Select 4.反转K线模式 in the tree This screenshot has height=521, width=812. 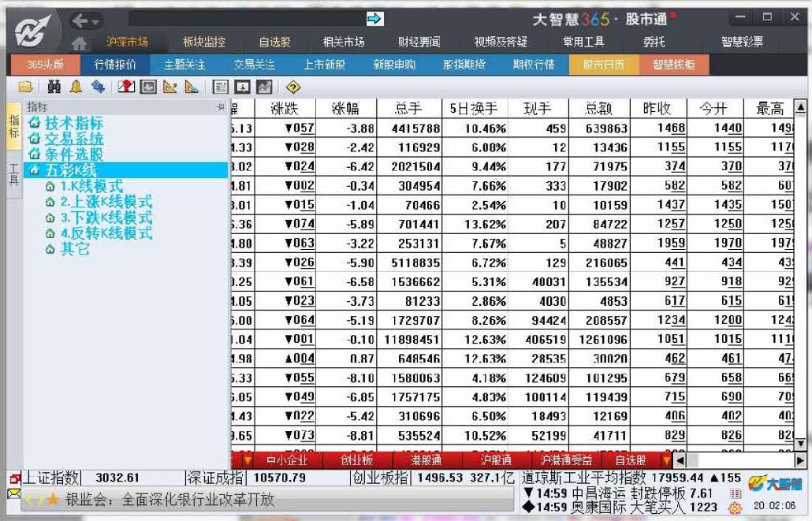tap(106, 233)
